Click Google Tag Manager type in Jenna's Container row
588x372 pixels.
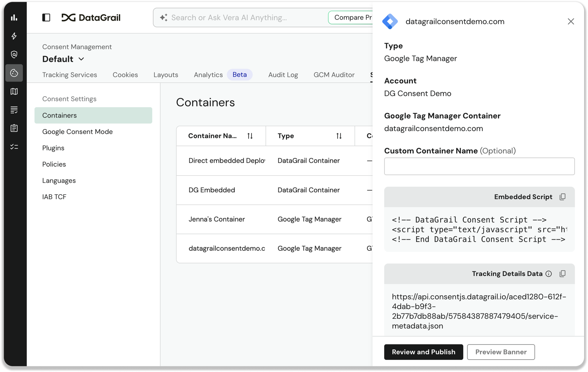click(x=309, y=219)
